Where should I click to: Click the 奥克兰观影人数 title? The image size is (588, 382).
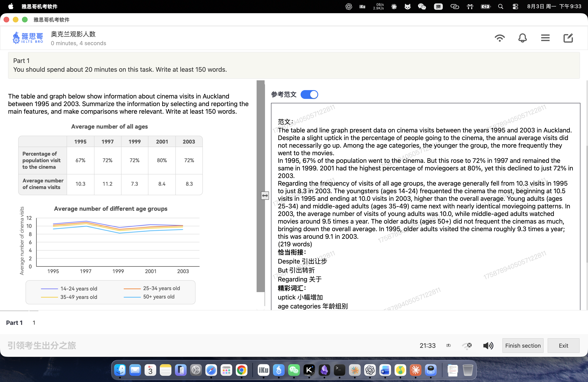(x=73, y=34)
